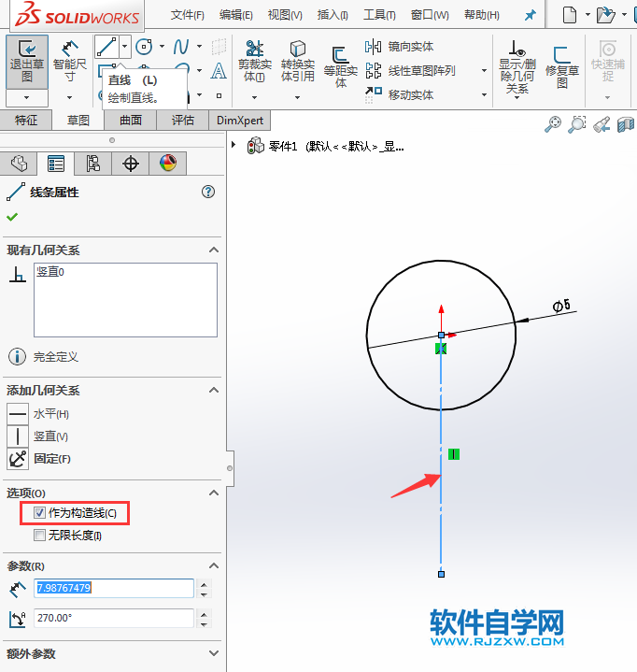The image size is (637, 672).
Task: Expand the 零件1 tree in graphics area
Action: [234, 145]
